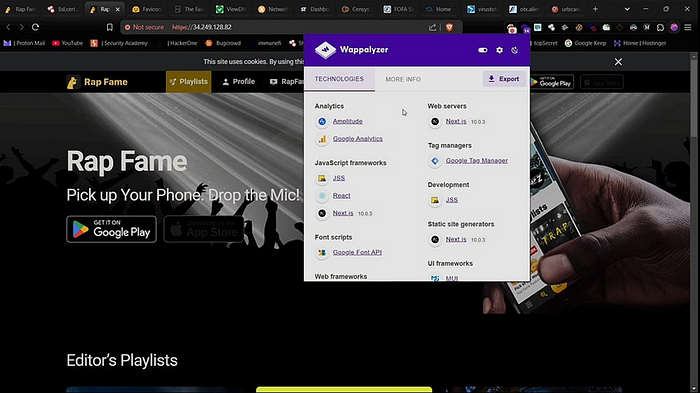Open Wappalyzer settings gear

coord(500,50)
